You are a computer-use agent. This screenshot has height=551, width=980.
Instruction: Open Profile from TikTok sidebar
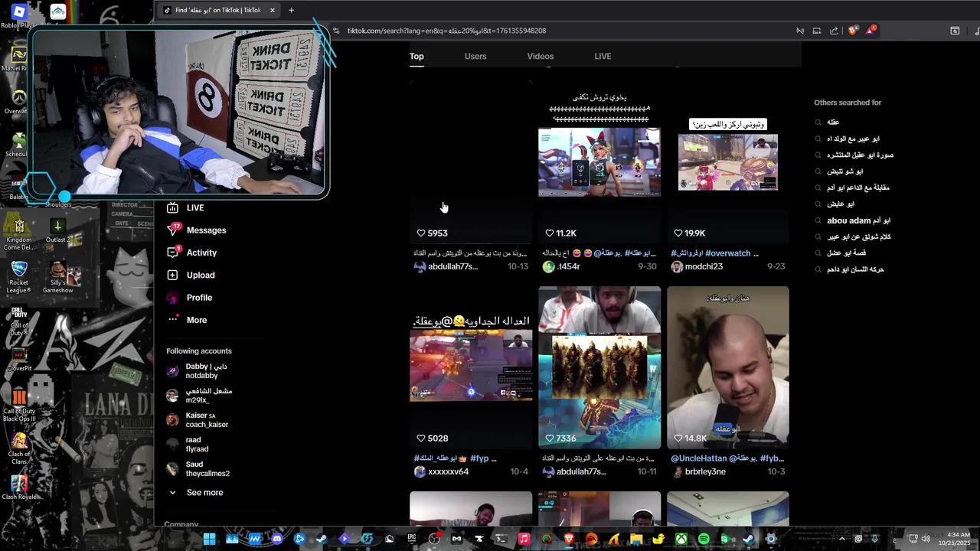point(189,298)
